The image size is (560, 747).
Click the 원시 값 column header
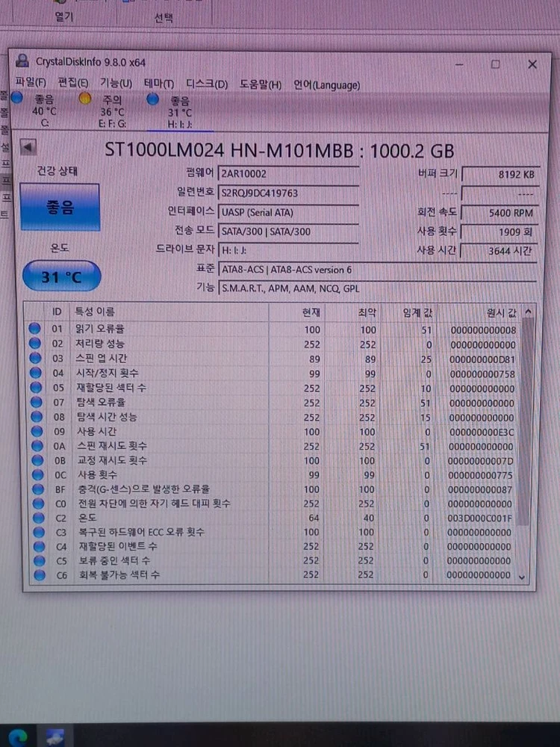pyautogui.click(x=479, y=313)
